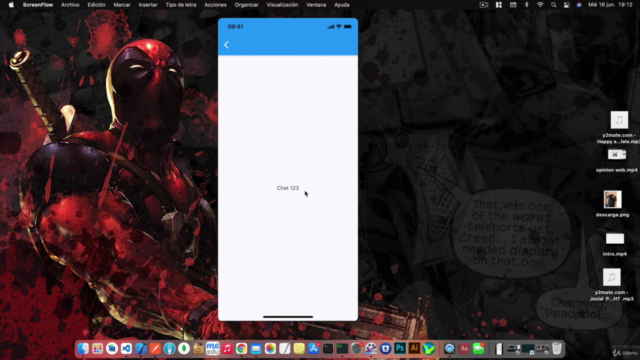Open the Trash in the Dock

click(x=557, y=348)
